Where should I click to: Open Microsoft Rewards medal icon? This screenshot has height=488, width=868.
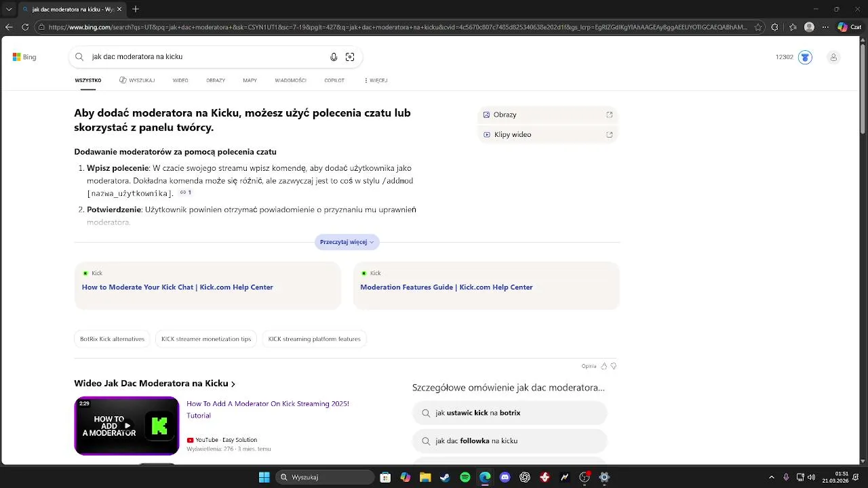pyautogui.click(x=805, y=57)
